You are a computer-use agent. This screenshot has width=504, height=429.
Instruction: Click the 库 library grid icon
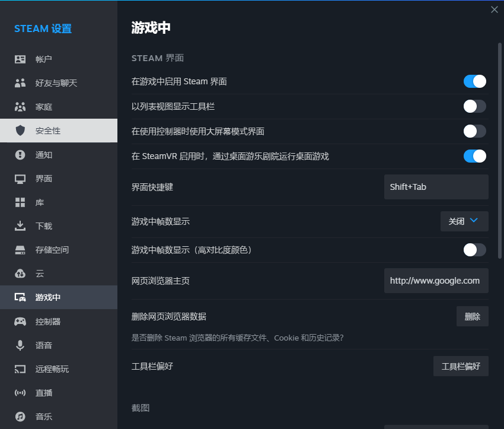click(20, 202)
